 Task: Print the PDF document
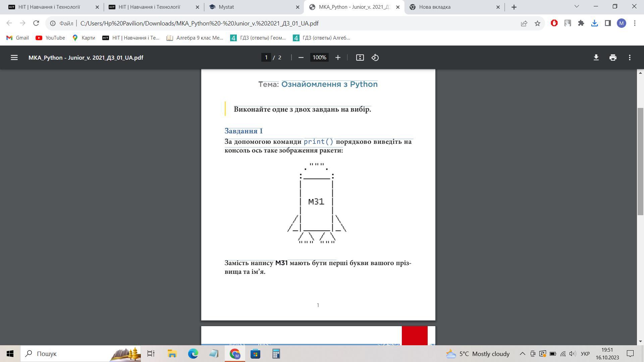(613, 58)
